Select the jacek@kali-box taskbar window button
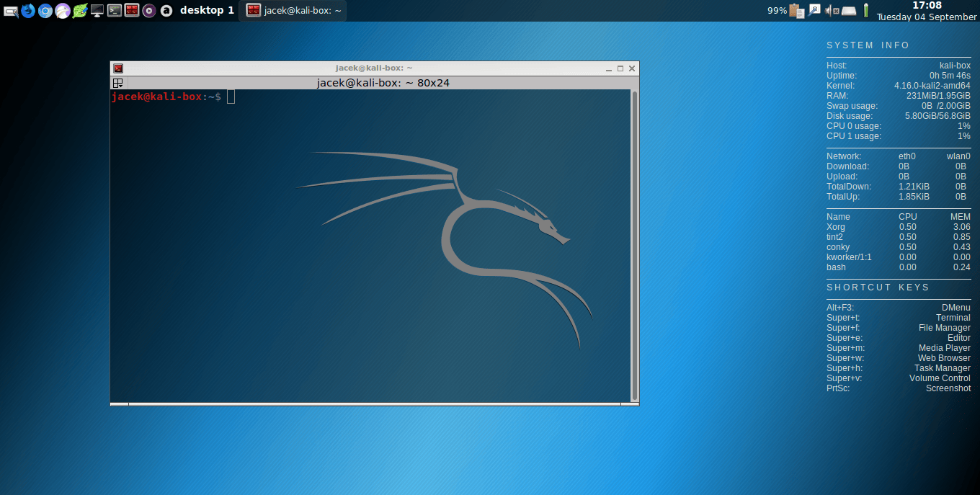 (293, 11)
